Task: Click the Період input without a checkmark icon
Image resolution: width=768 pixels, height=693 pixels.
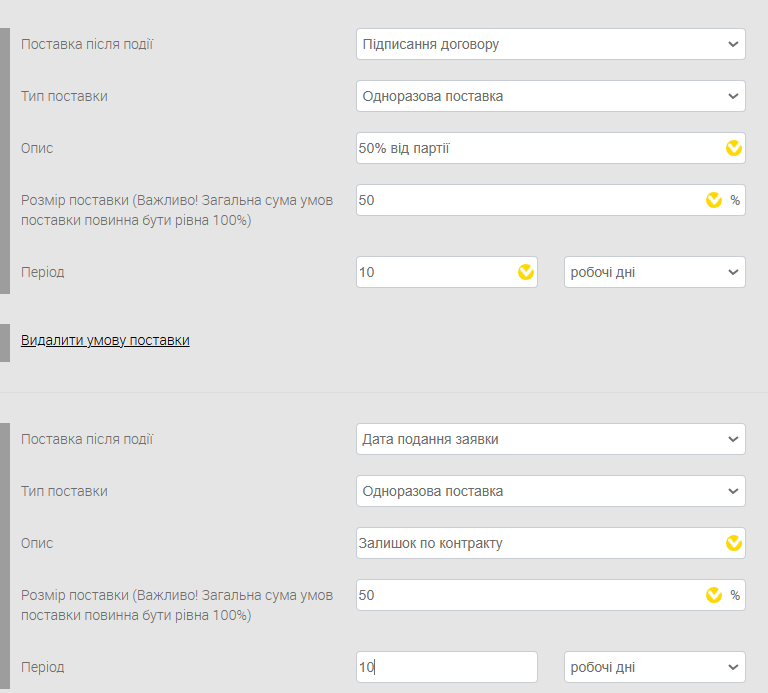Action: [446, 667]
